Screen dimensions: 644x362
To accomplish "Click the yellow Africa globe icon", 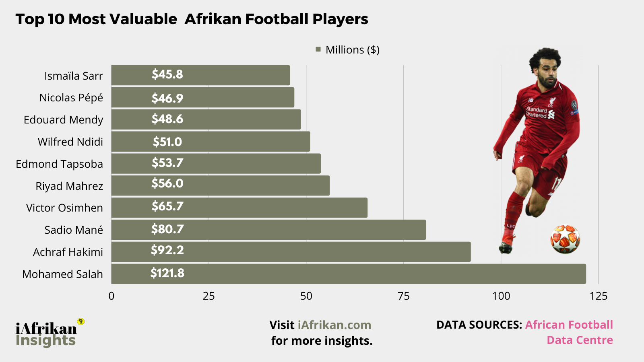I will click(80, 321).
